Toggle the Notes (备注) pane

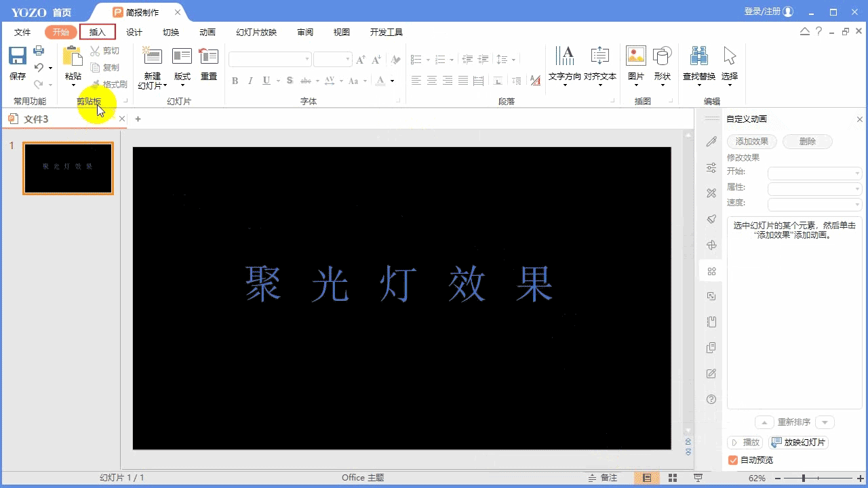click(602, 478)
